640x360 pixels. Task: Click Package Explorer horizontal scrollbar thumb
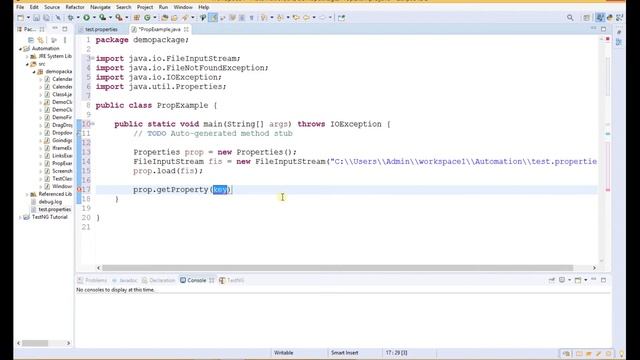pyautogui.click(x=35, y=343)
